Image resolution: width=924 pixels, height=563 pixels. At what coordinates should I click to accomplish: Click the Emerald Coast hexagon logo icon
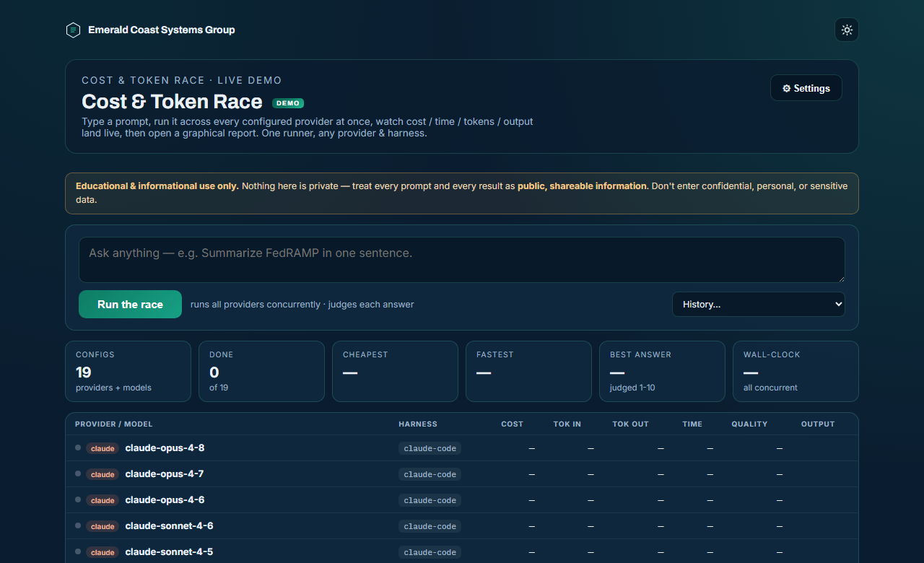73,30
